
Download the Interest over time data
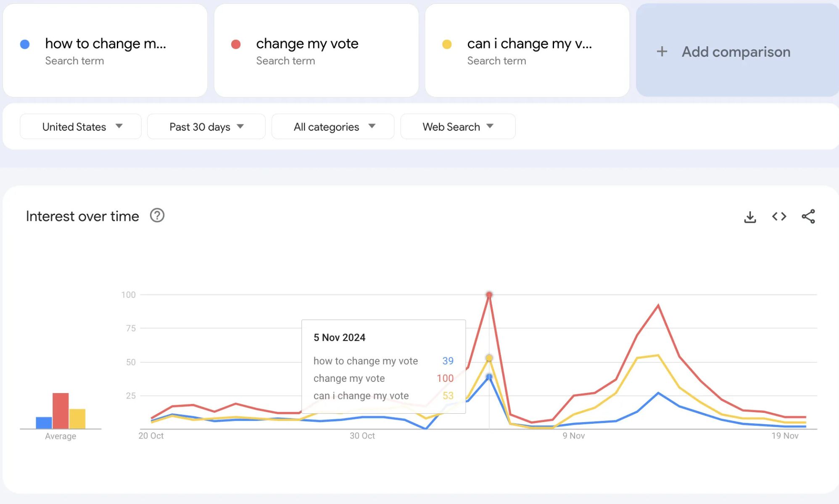(x=750, y=217)
